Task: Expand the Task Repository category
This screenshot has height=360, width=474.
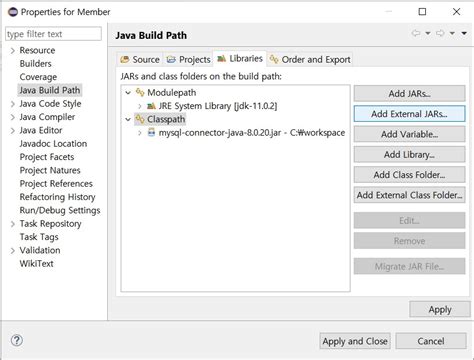Action: 13,224
